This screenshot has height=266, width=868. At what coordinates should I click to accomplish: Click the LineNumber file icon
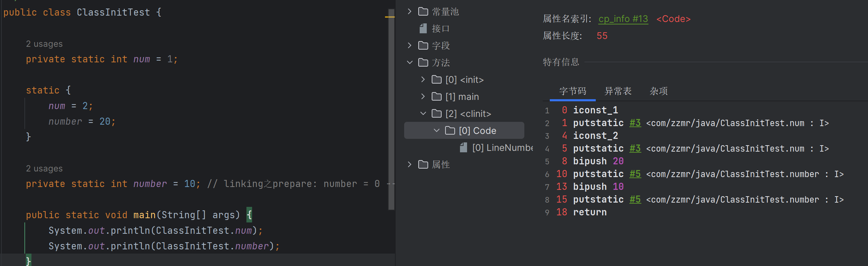tap(463, 148)
